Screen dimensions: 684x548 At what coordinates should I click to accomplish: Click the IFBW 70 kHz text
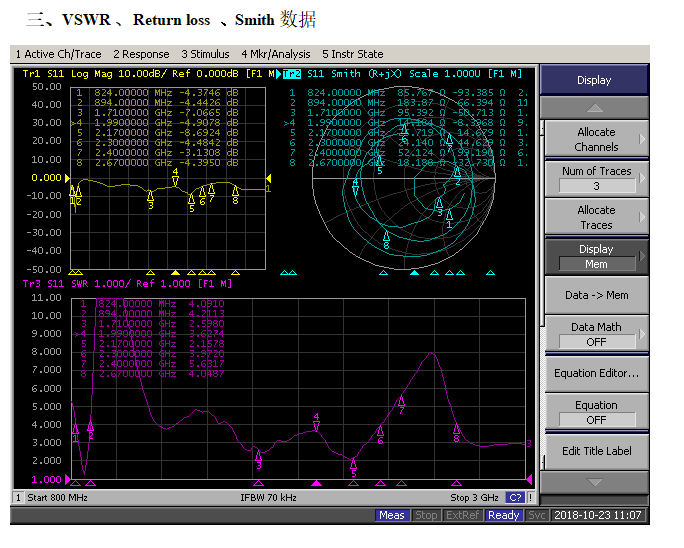pyautogui.click(x=268, y=498)
